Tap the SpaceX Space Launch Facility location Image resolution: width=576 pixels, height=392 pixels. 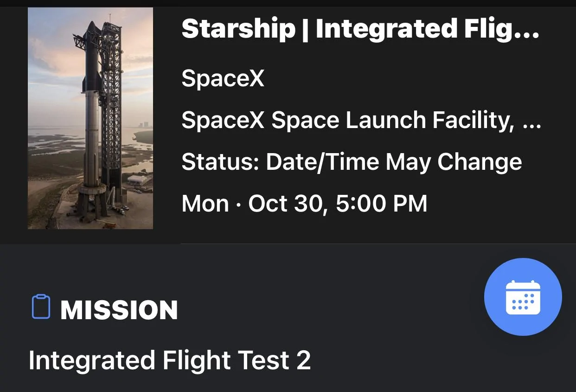point(361,121)
